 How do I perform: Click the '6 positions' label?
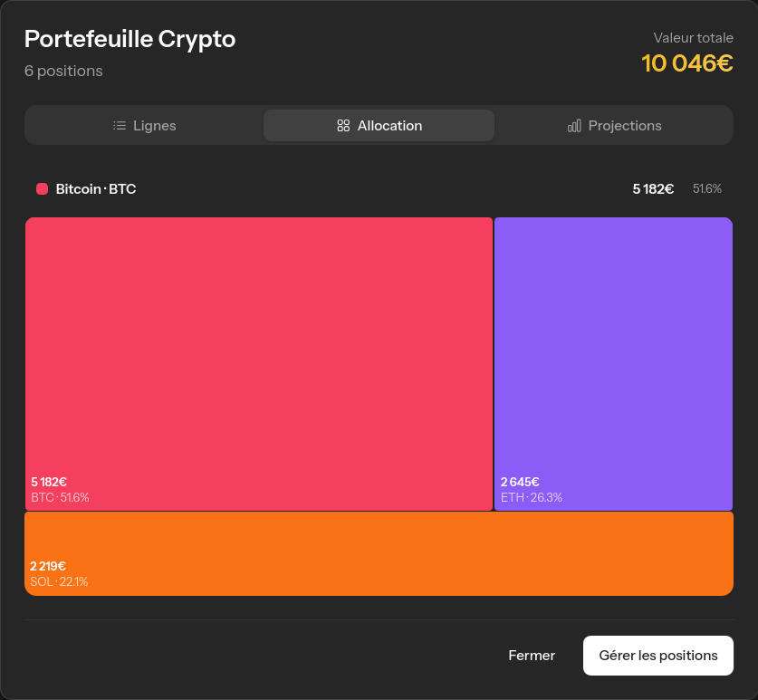pos(63,71)
